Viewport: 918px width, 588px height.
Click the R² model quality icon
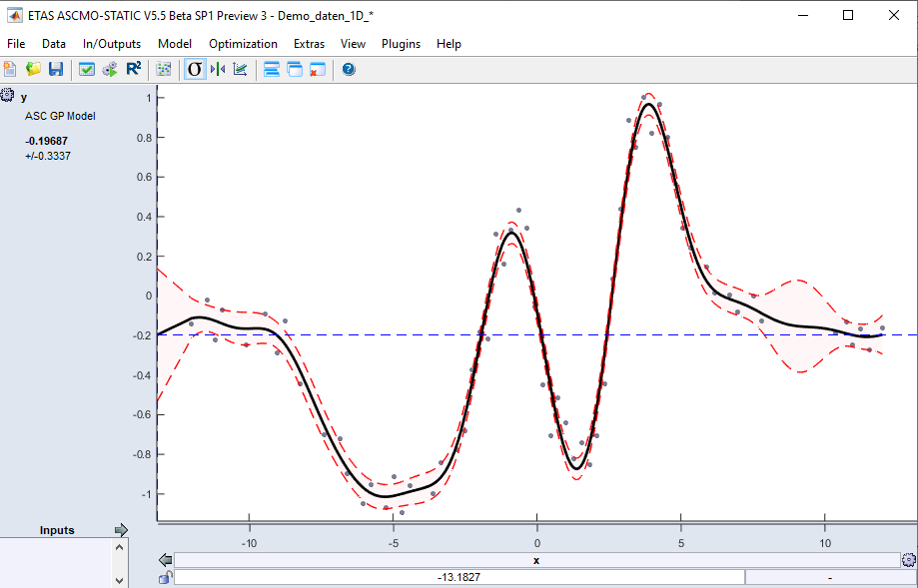tap(134, 69)
